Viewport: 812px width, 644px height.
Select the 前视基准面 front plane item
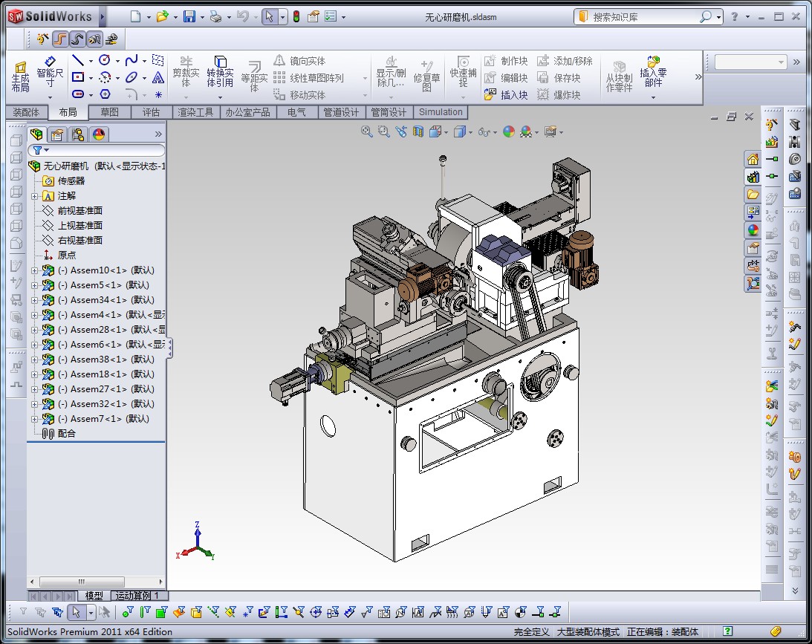tap(79, 211)
